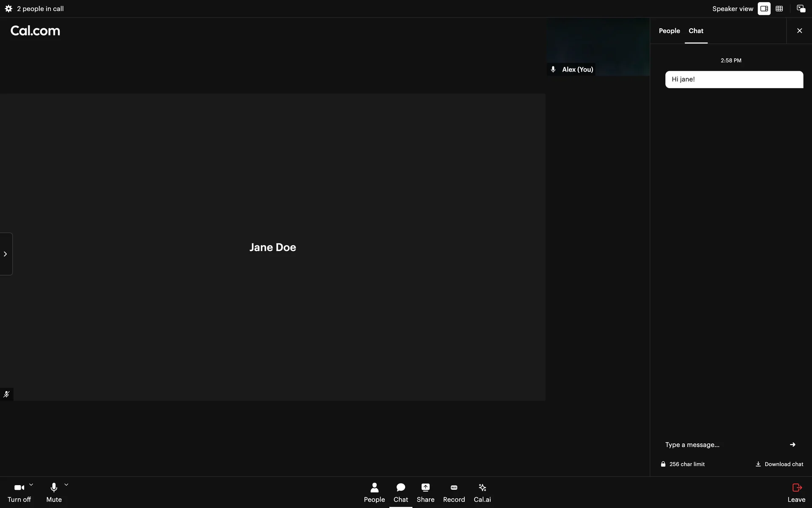The width and height of the screenshot is (812, 508).
Task: Open call settings gear icon
Action: [8, 8]
